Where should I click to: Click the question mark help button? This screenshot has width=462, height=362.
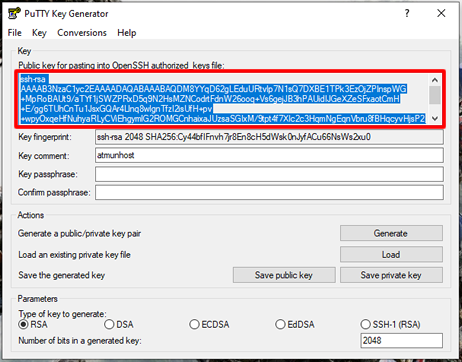point(407,13)
